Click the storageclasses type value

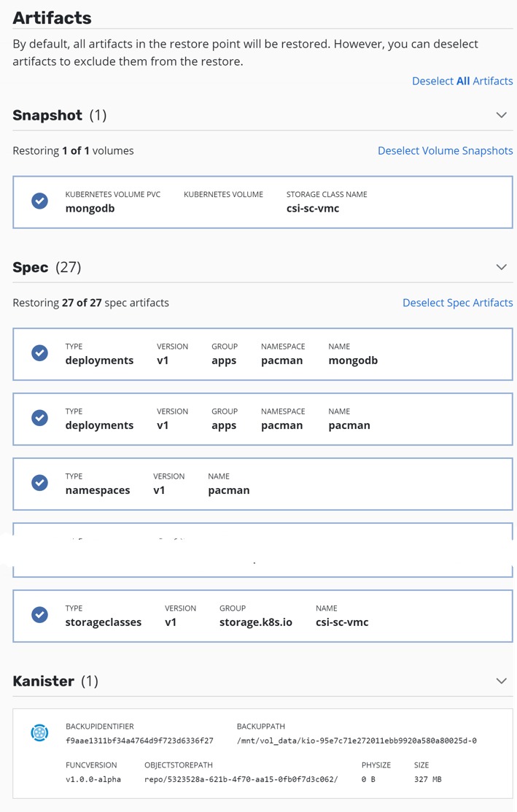click(x=103, y=622)
